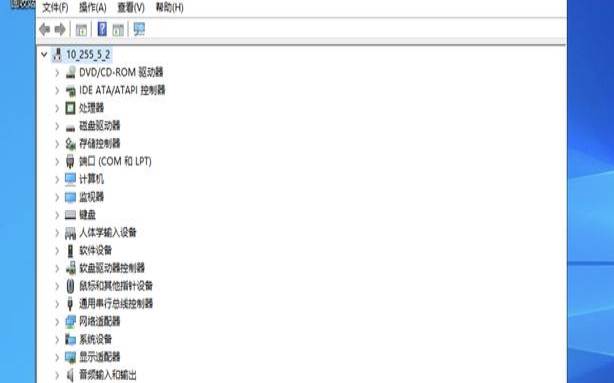
Task: Open the 帮助(H) menu
Action: click(x=170, y=7)
